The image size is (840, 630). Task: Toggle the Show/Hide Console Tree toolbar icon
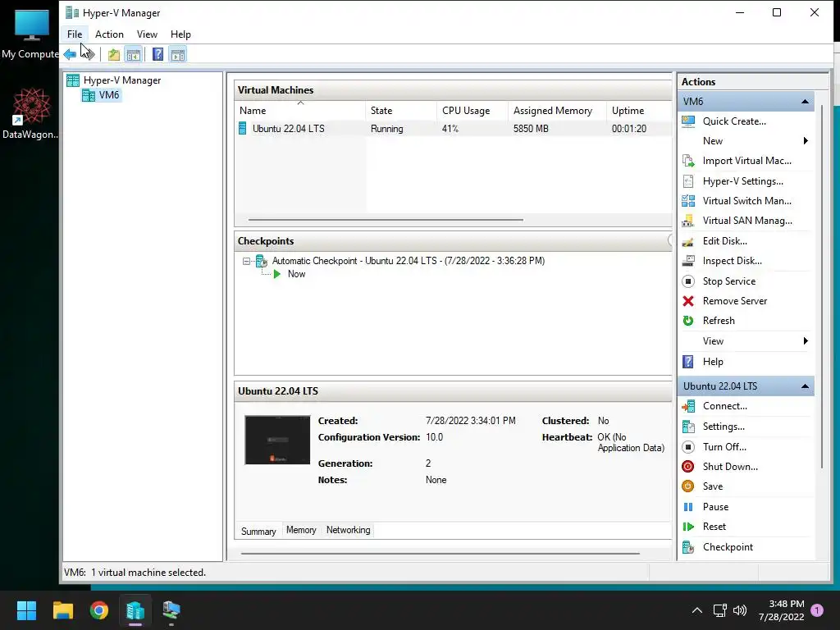134,54
